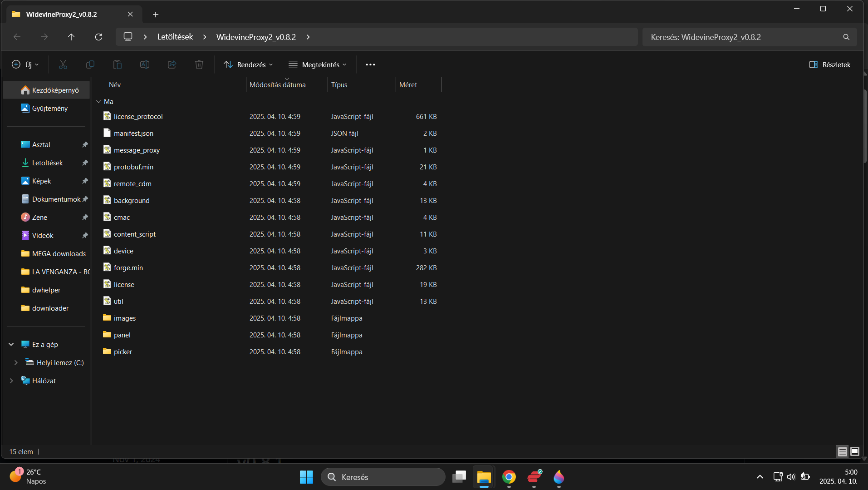
Task: Open Task View on taskbar
Action: click(x=459, y=477)
